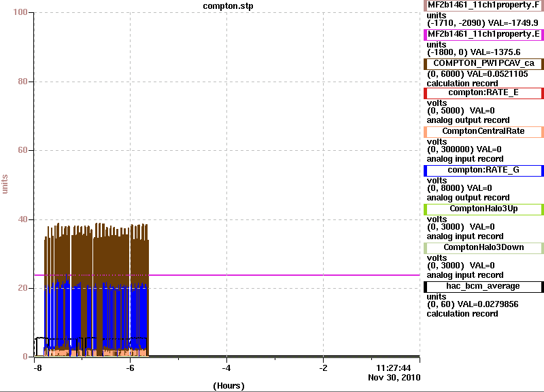Click the 80 y-axis tick label
The image size is (544, 392).
(x=22, y=82)
